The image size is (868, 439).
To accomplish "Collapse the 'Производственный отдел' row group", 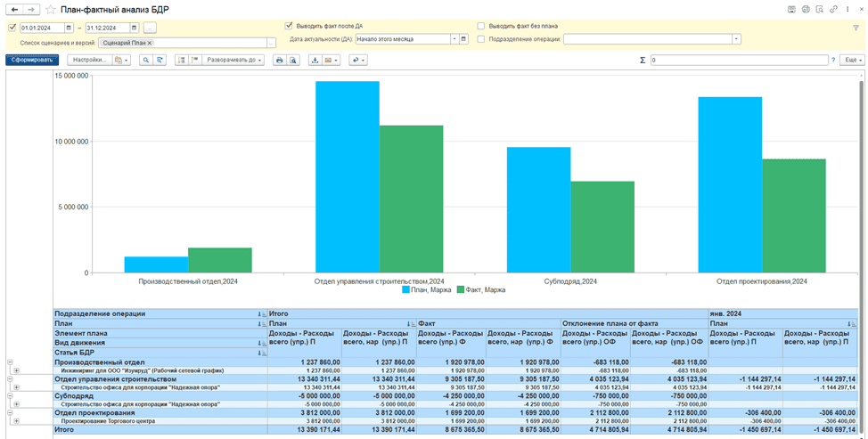I will (x=11, y=362).
